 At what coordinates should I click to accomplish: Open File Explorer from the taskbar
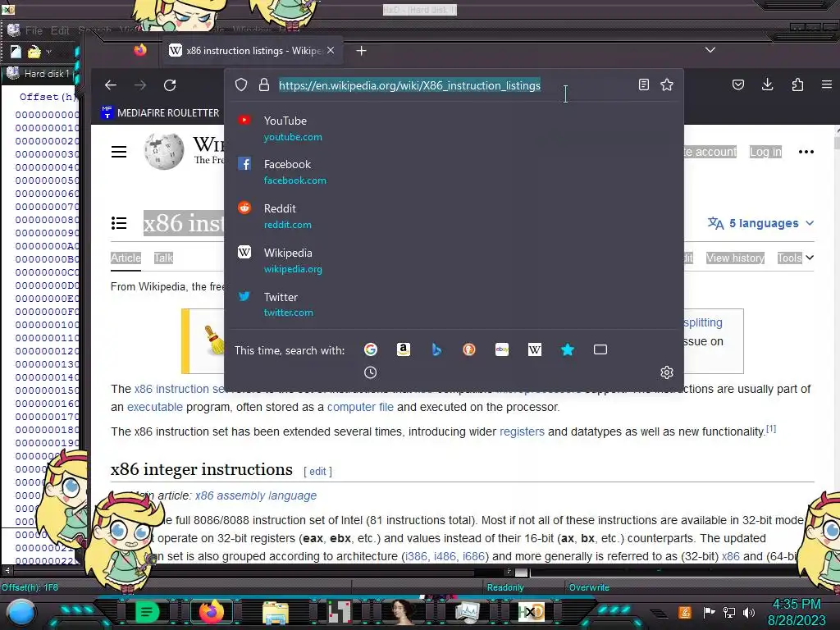276,612
